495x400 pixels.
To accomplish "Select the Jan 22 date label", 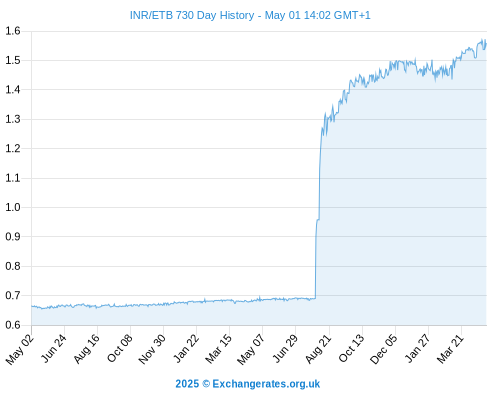I will [x=186, y=348].
